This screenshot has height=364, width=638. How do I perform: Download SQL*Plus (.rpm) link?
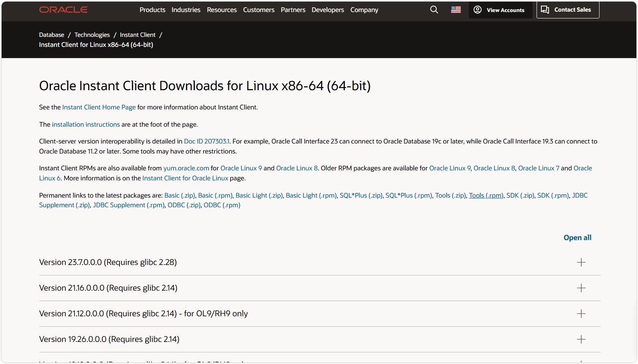[x=409, y=195]
